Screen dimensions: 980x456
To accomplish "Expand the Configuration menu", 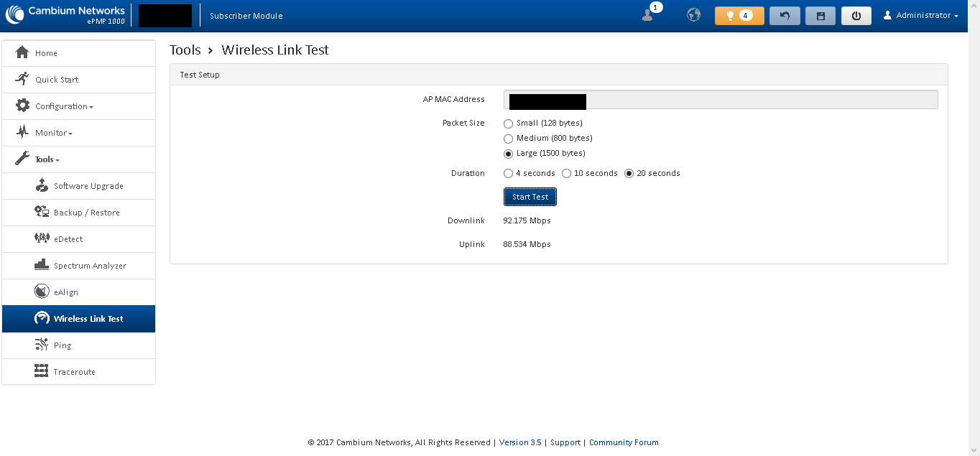I will [x=78, y=106].
